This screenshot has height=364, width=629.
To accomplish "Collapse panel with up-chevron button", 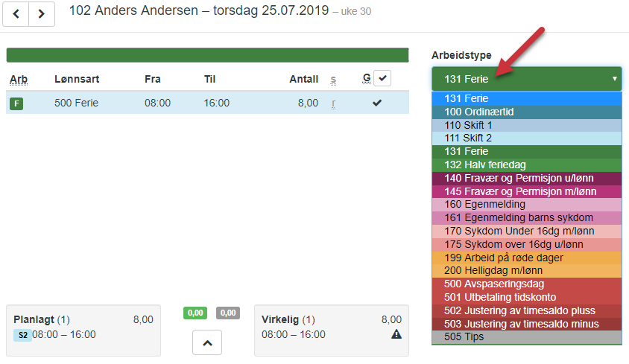I will coord(207,343).
